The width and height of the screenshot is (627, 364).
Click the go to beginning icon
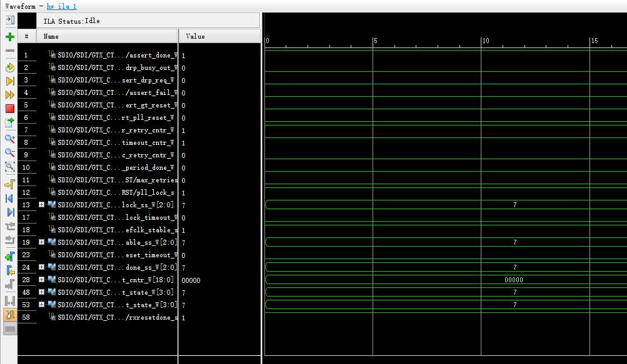pos(10,198)
